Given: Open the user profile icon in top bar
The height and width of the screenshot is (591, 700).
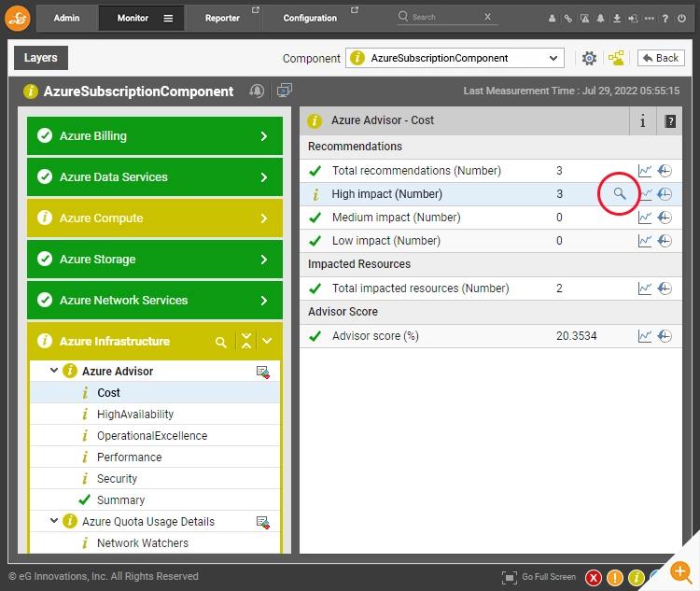Looking at the screenshot, I should (x=553, y=19).
